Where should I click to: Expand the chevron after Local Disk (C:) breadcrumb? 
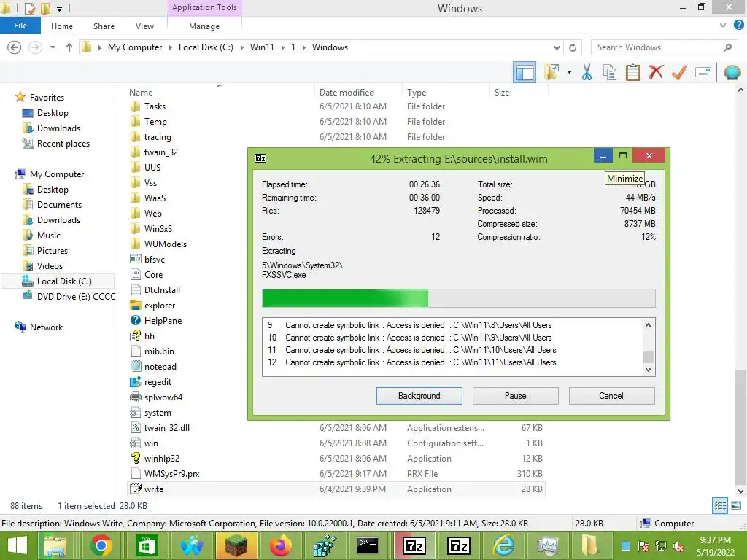(241, 47)
